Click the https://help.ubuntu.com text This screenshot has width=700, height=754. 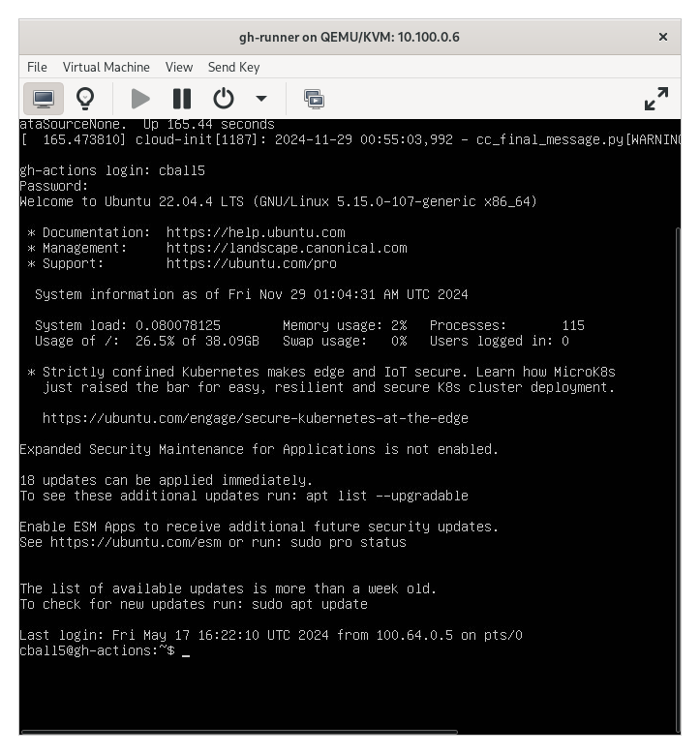(x=256, y=232)
